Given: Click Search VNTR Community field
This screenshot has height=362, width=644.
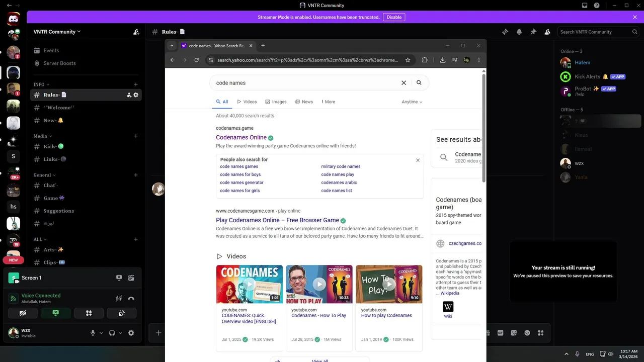Looking at the screenshot, I should tap(599, 32).
